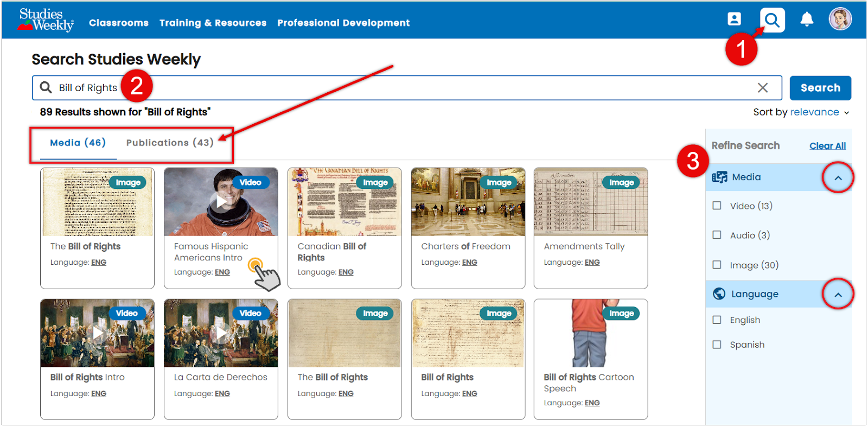
Task: Open the Canadian Bill of Rights thumbnail
Action: pyautogui.click(x=344, y=202)
